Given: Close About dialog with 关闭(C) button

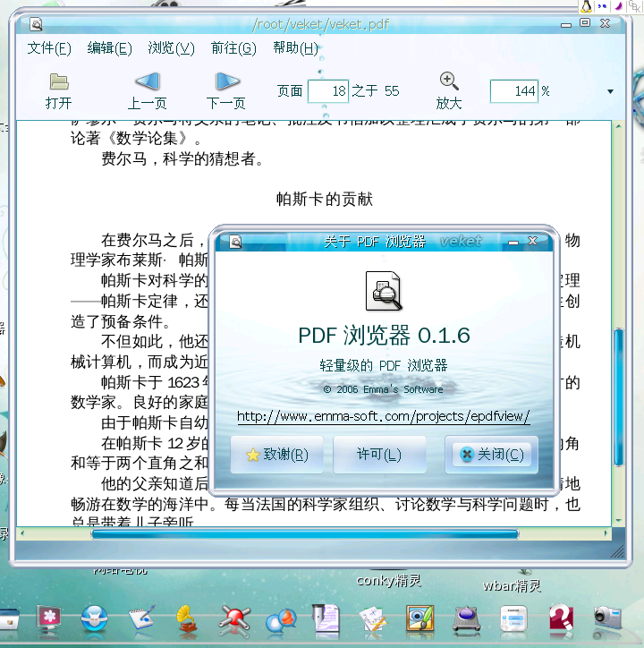Looking at the screenshot, I should point(492,455).
